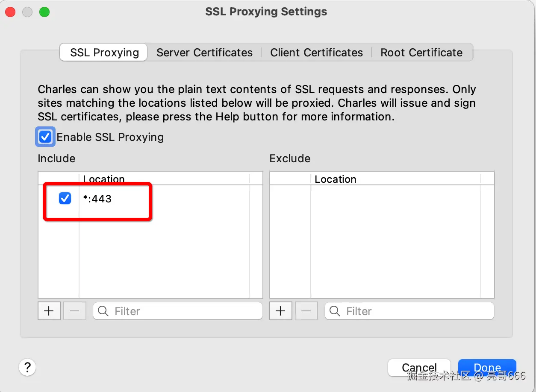Add a new Exclude location with plus button
Viewport: 536px width, 392px height.
pos(281,311)
